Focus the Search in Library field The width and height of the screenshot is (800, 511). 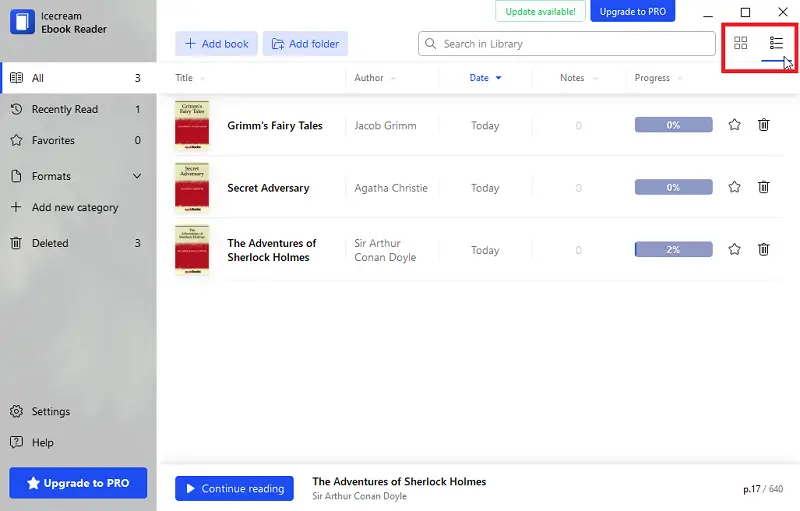pyautogui.click(x=567, y=44)
